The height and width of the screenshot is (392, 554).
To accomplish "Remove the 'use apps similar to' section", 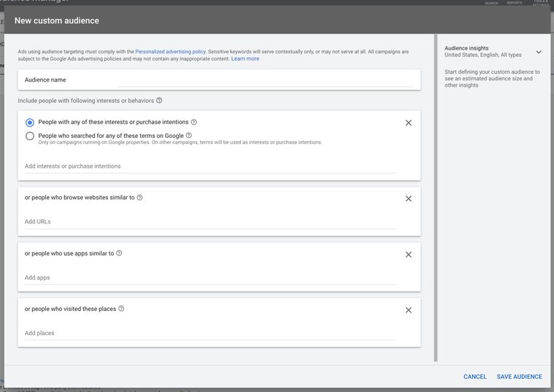I will [x=409, y=255].
